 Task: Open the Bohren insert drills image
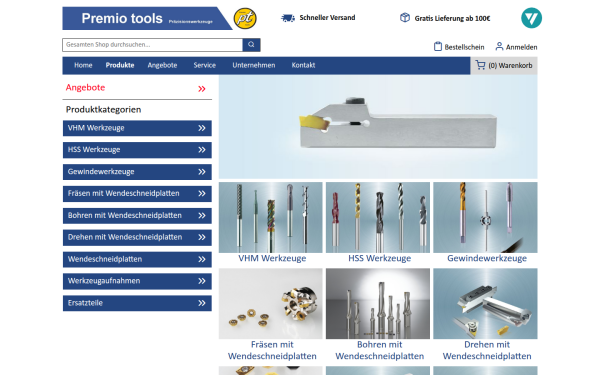coord(378,303)
